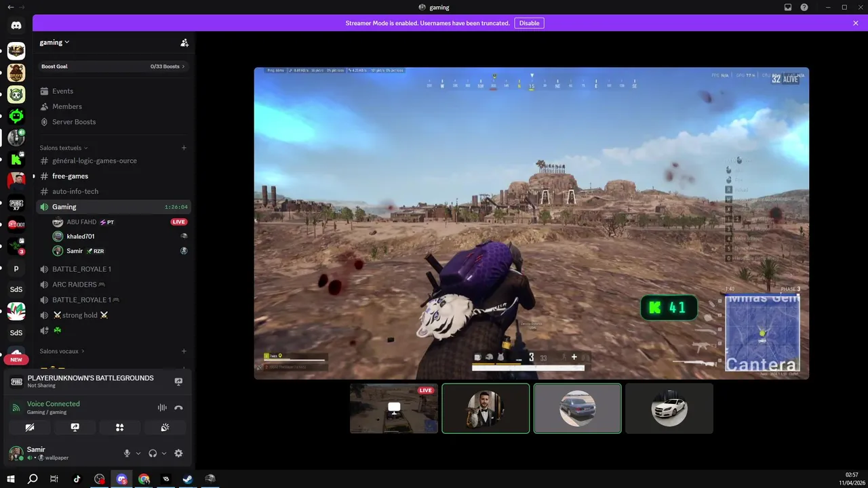Select the dark sedan car participant tile
This screenshot has width=868, height=488.
[577, 408]
